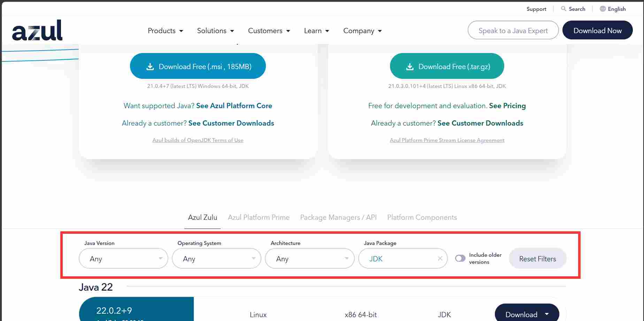The image size is (644, 321).
Task: Click Download Free (.tar.gz) button
Action: click(x=447, y=66)
